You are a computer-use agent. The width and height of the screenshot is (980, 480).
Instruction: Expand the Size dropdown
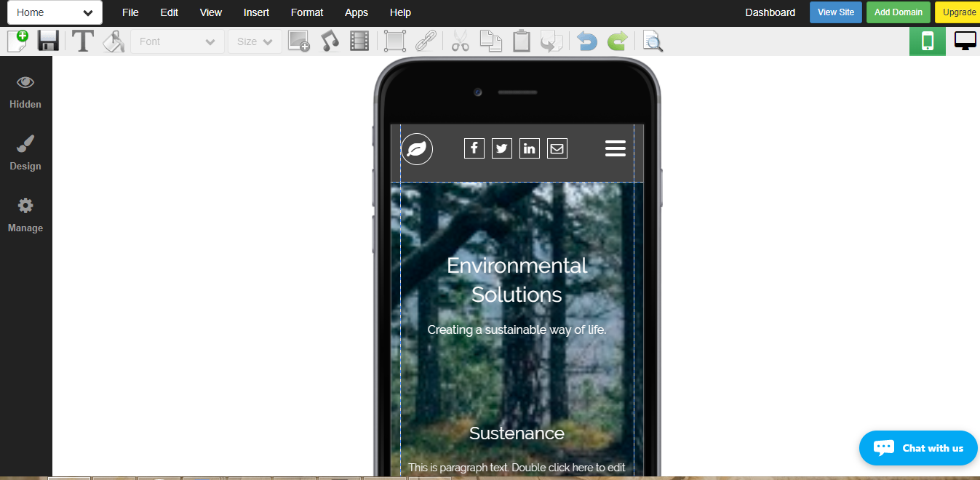pos(255,41)
